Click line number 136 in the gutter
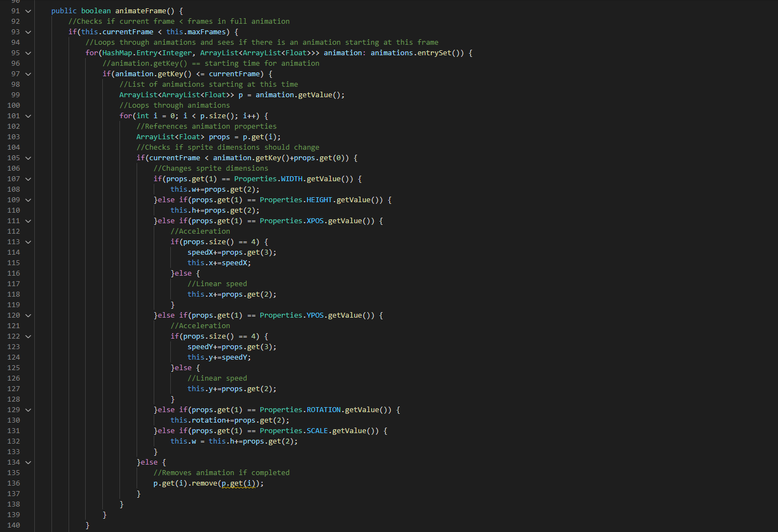The height and width of the screenshot is (532, 778). click(14, 483)
